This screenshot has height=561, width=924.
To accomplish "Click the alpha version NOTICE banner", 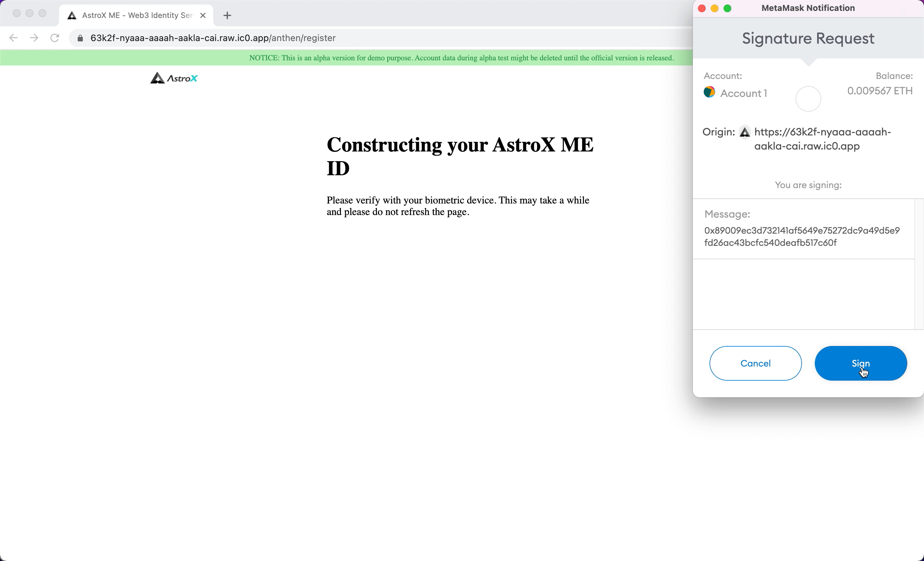I will pos(461,58).
